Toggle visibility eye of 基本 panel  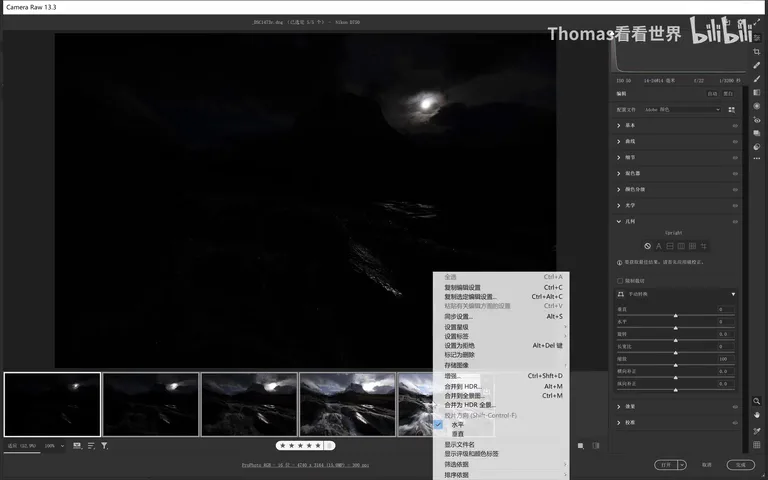pyautogui.click(x=735, y=126)
